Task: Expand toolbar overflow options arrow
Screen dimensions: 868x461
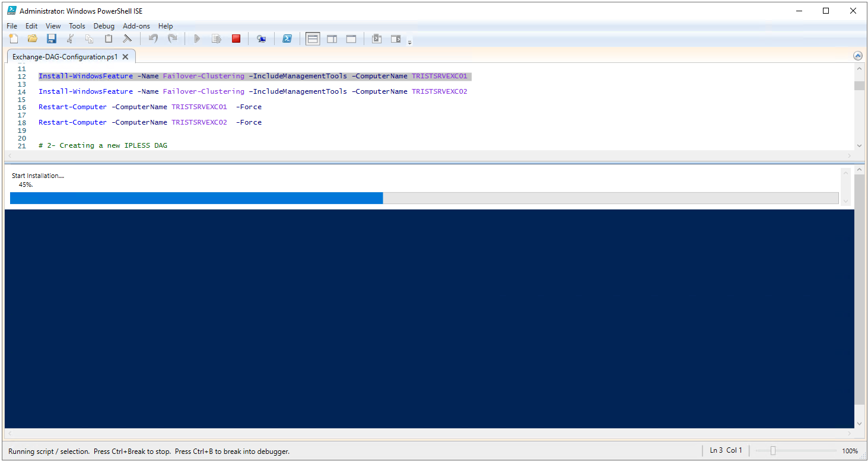Action: pyautogui.click(x=409, y=42)
